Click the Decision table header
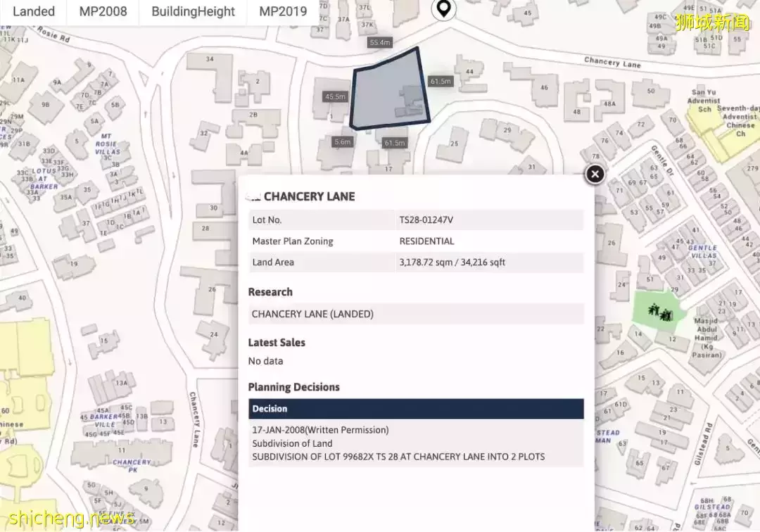Screen dimensions: 760x532 (x=416, y=409)
